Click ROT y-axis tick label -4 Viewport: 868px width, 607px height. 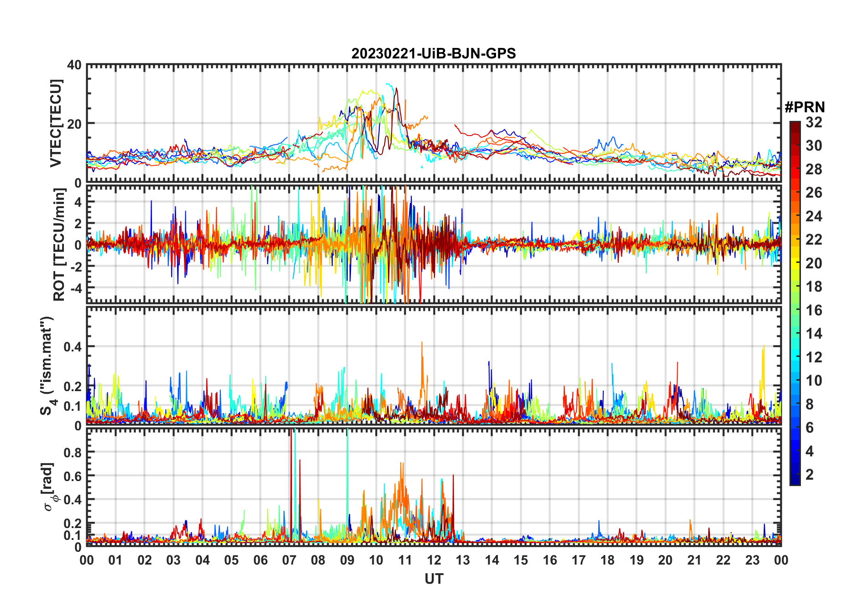click(x=76, y=288)
